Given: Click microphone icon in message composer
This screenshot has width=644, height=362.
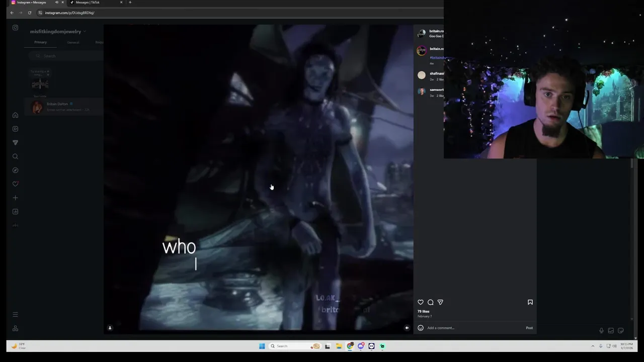Looking at the screenshot, I should tap(601, 331).
